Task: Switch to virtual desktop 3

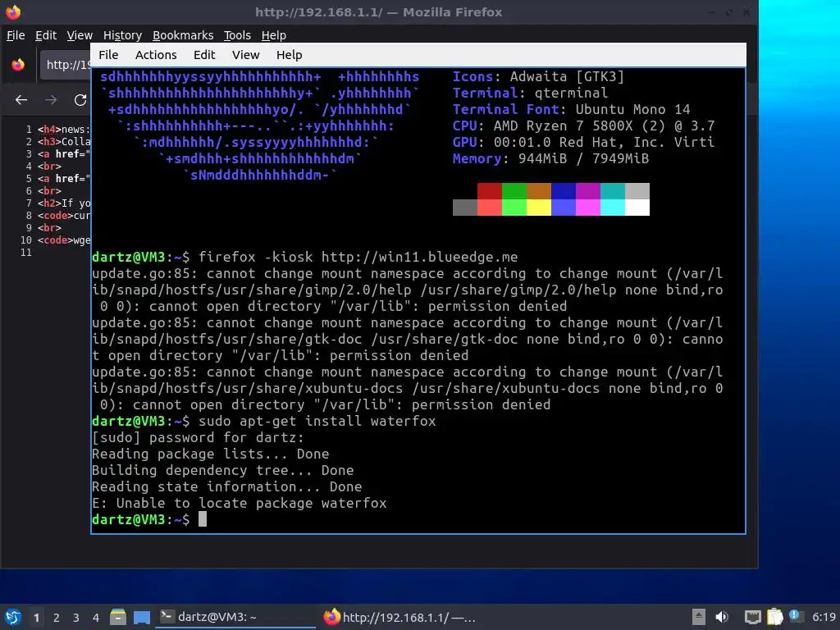Action: click(76, 618)
